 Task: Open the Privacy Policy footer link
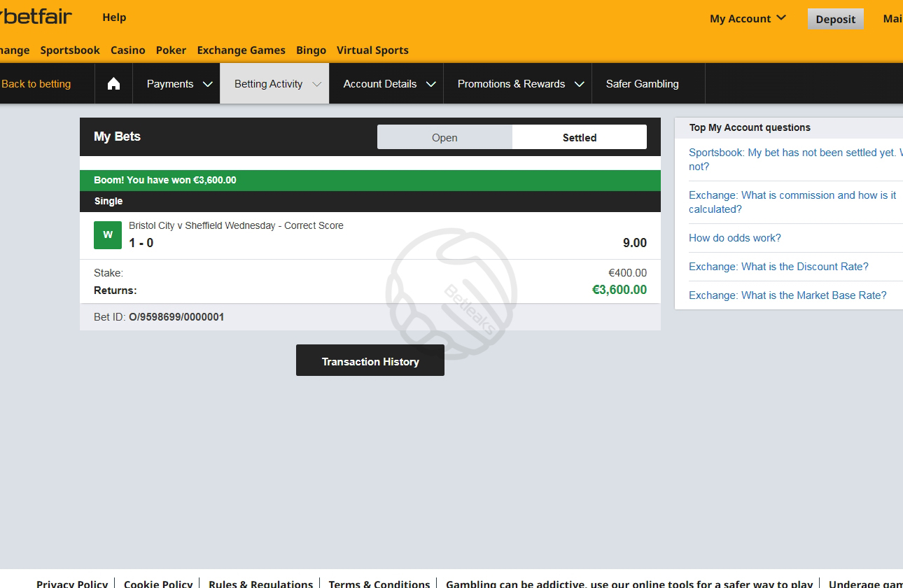(72, 583)
